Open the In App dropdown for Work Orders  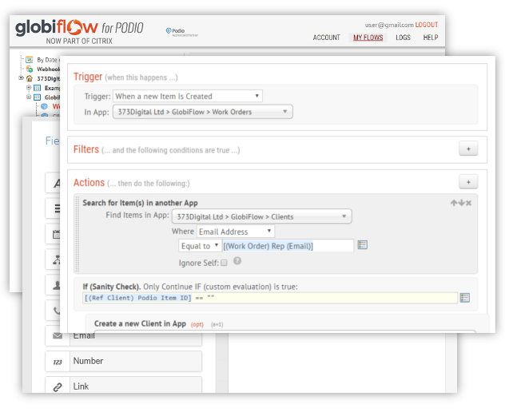tap(203, 112)
